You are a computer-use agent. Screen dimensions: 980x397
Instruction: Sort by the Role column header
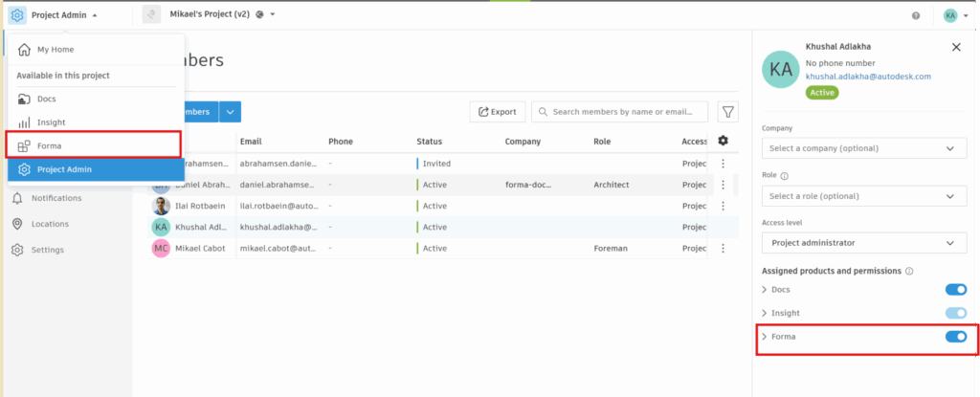[603, 142]
